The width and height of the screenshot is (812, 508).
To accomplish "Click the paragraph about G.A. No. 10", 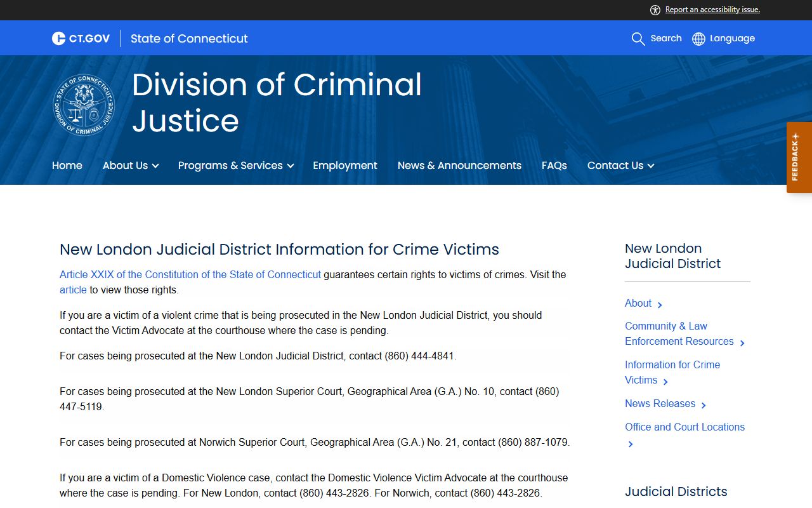I will 310,399.
